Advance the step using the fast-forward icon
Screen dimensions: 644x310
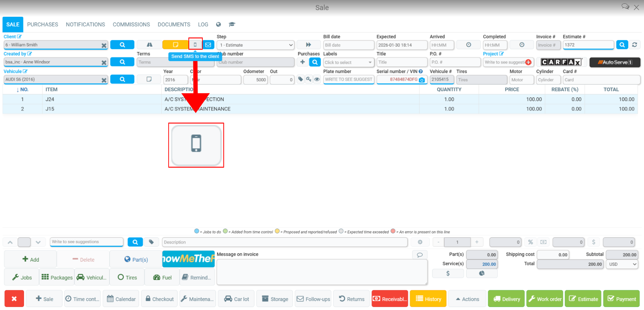[x=308, y=44]
